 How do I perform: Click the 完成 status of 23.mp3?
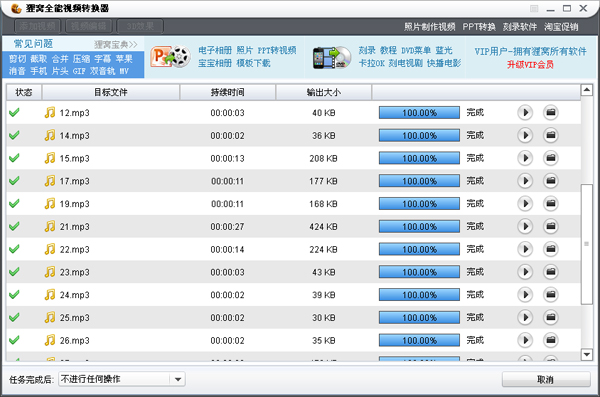pyautogui.click(x=475, y=272)
